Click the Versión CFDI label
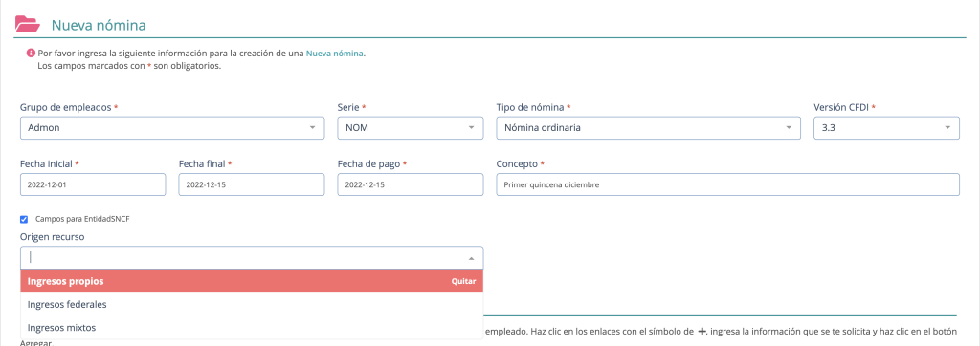Screen dimensions: 980x346 (841, 107)
